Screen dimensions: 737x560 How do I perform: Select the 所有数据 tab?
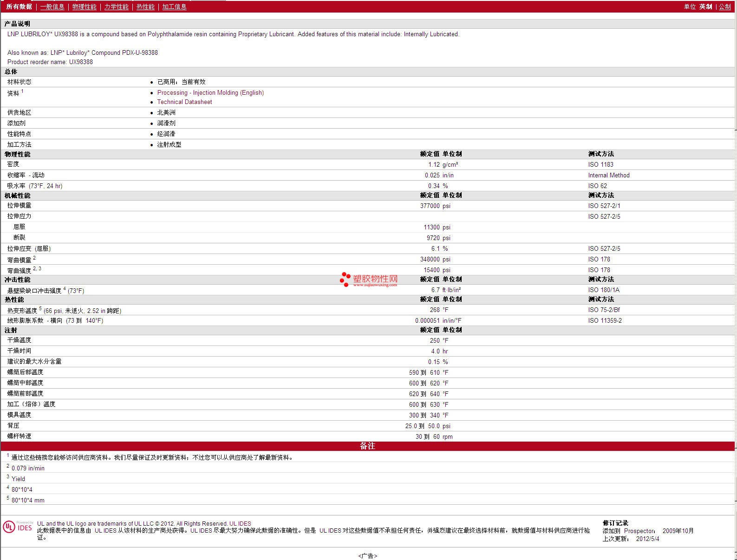(x=19, y=7)
